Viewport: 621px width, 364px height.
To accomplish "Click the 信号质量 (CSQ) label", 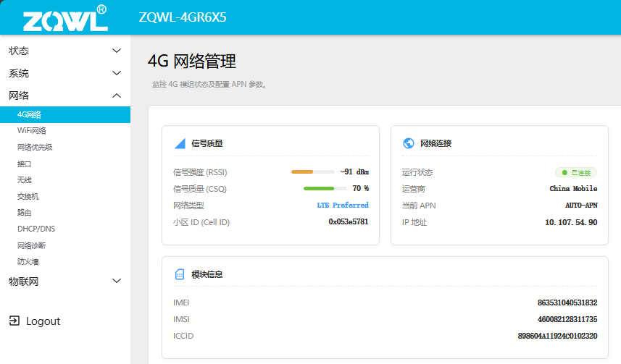I will 199,189.
